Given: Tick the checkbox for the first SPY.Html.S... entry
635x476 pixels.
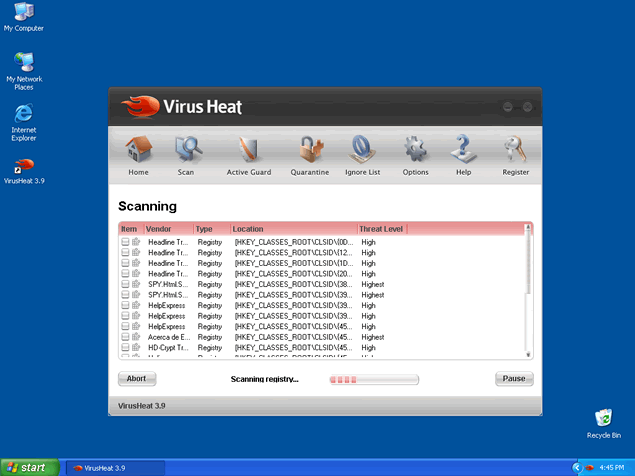Looking at the screenshot, I should 125,284.
